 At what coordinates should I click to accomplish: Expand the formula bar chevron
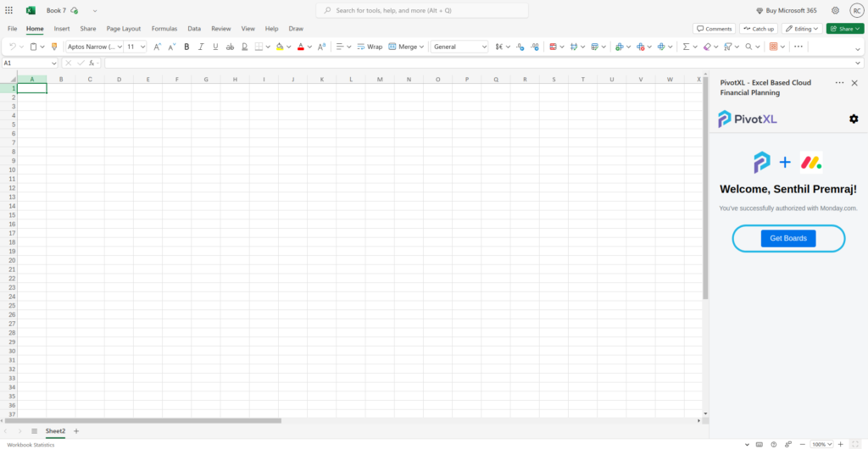coord(858,64)
